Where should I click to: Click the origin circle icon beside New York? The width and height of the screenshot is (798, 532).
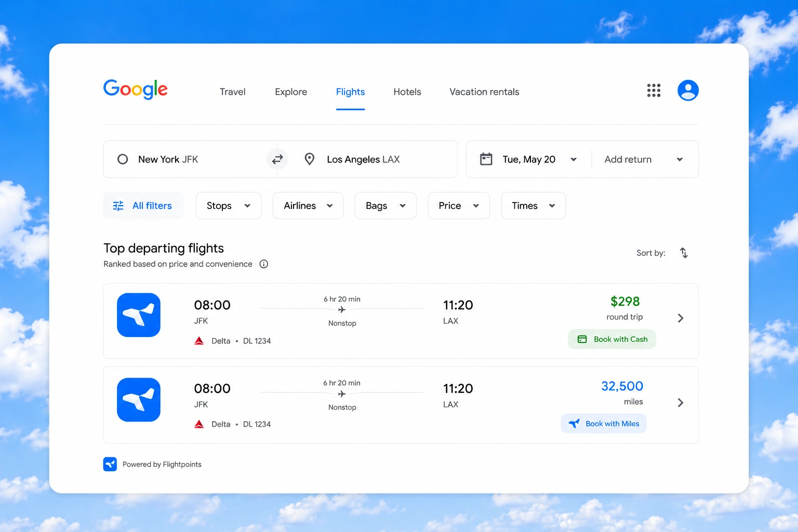tap(123, 159)
